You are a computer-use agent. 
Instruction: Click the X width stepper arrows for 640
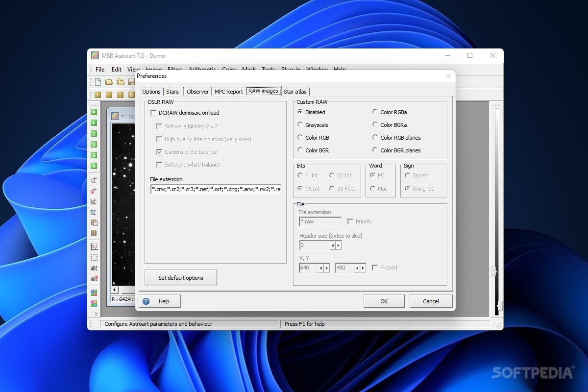324,268
